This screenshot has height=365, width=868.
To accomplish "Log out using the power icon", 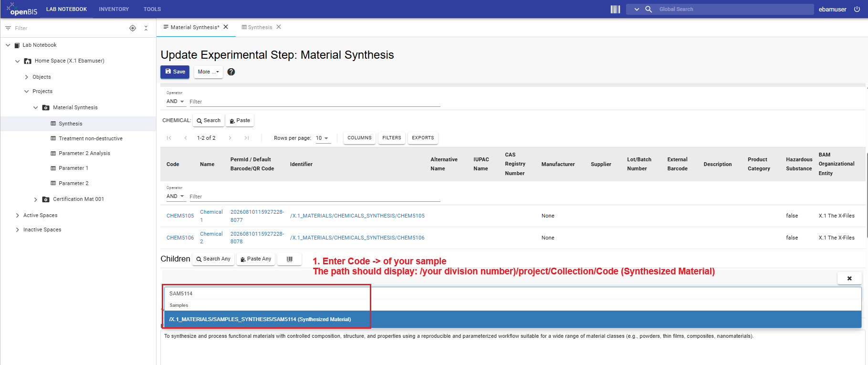I will coord(857,9).
